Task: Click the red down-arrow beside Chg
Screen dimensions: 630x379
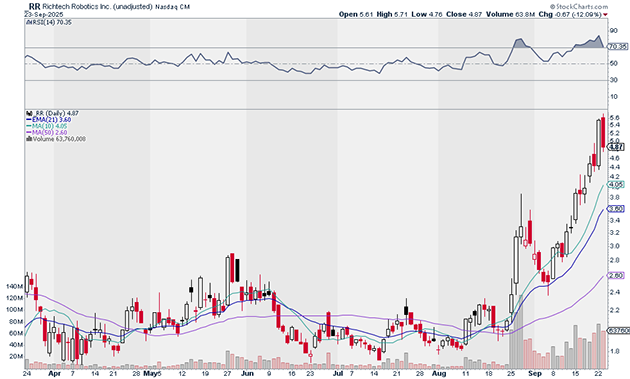Action: pyautogui.click(x=605, y=14)
